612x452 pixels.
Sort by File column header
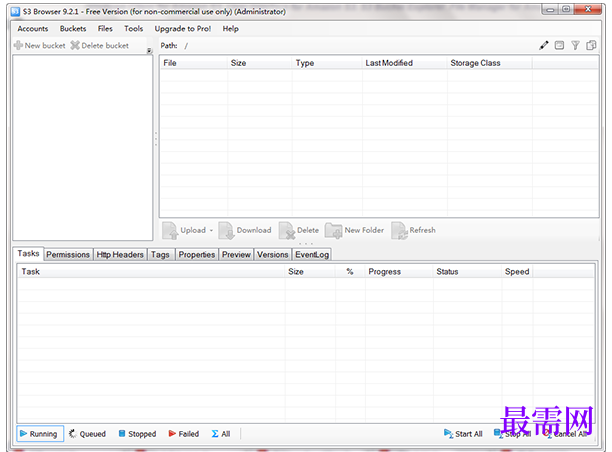[x=194, y=63]
